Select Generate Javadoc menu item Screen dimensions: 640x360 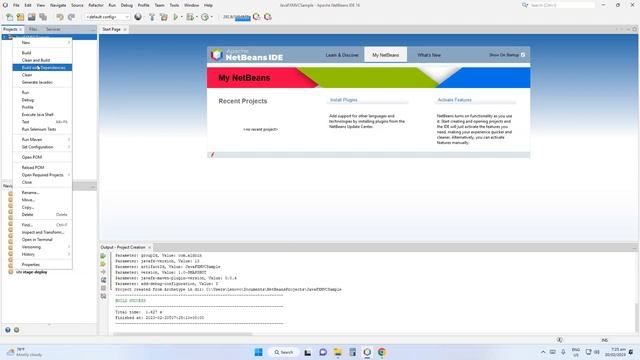click(x=42, y=82)
